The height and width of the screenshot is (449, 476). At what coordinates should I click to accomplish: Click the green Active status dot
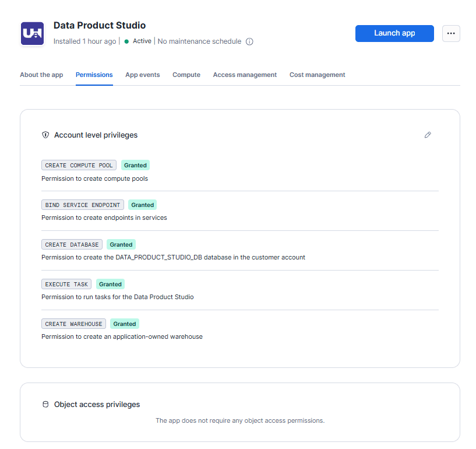click(126, 41)
